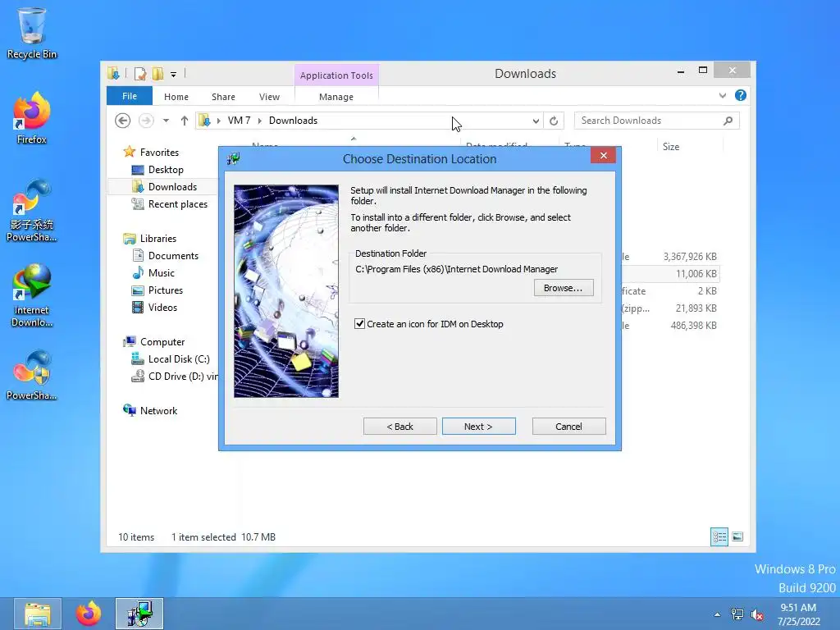Image resolution: width=840 pixels, height=630 pixels.
Task: Select file row with 21,893 KB
Action: tap(671, 308)
